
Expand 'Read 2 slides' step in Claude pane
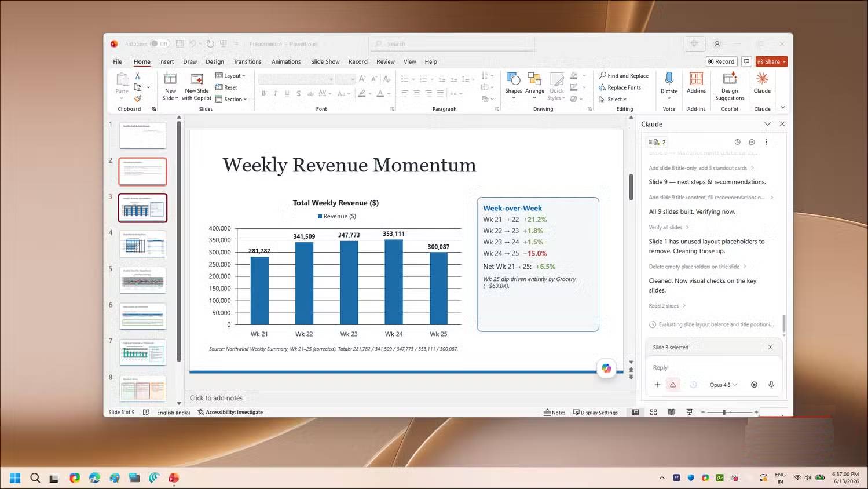667,306
